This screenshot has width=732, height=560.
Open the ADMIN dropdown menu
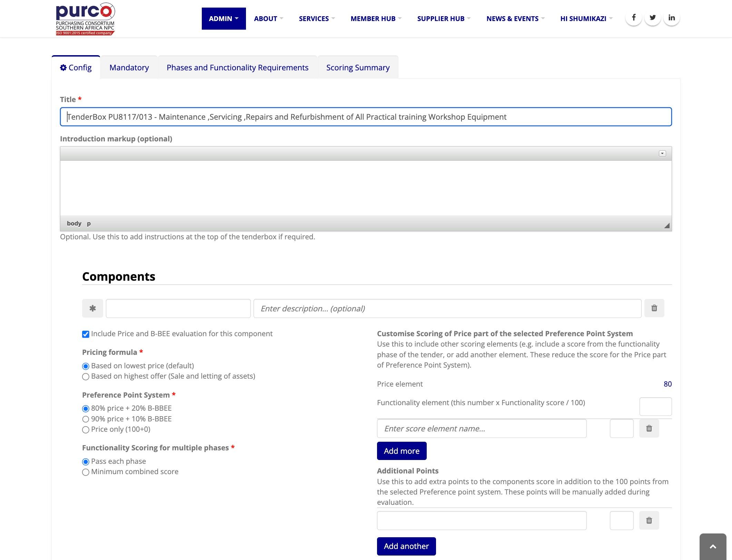224,19
